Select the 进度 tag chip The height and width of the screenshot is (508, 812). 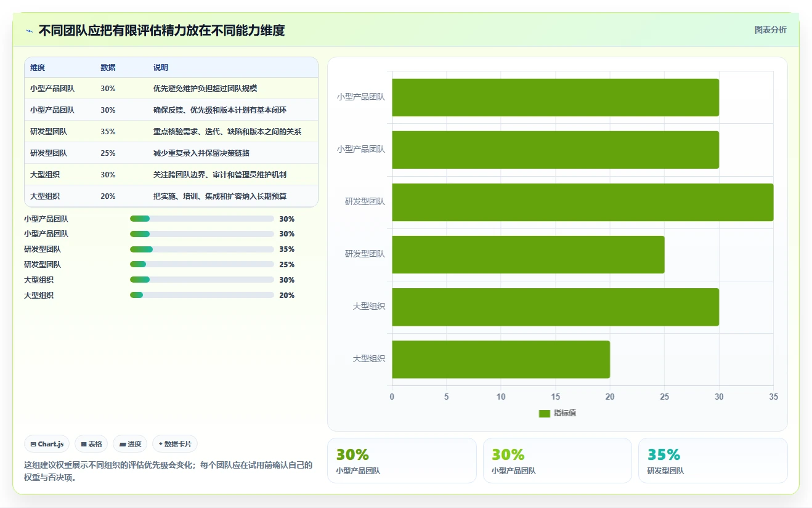pyautogui.click(x=130, y=444)
